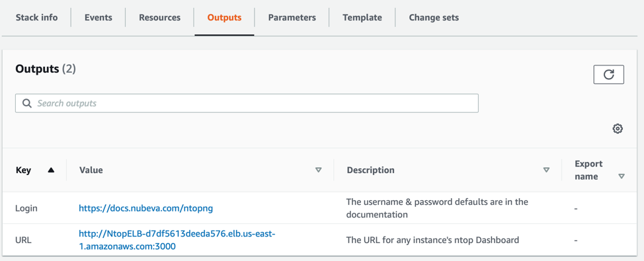This screenshot has width=644, height=261.
Task: Open table preferences gear icon
Action: click(618, 129)
